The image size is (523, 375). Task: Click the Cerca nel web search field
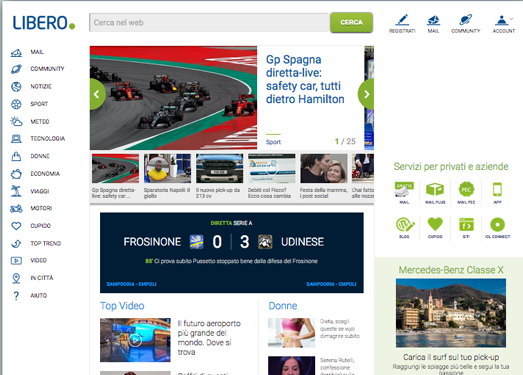point(209,23)
